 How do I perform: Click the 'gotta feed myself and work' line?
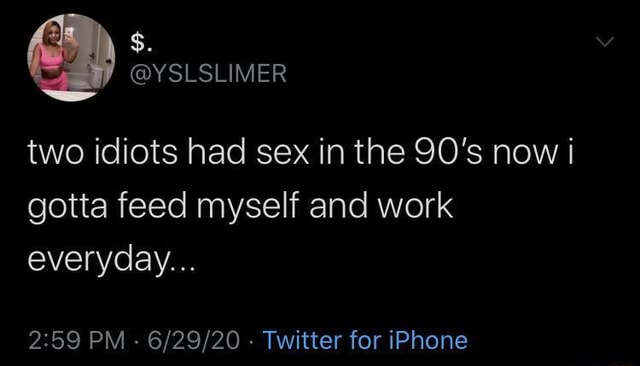point(240,207)
